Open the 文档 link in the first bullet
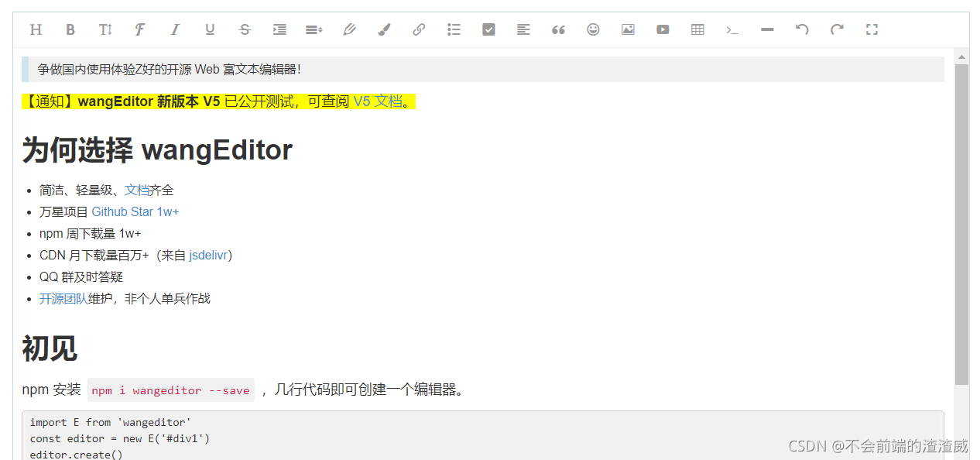This screenshot has height=460, width=980. pyautogui.click(x=136, y=190)
